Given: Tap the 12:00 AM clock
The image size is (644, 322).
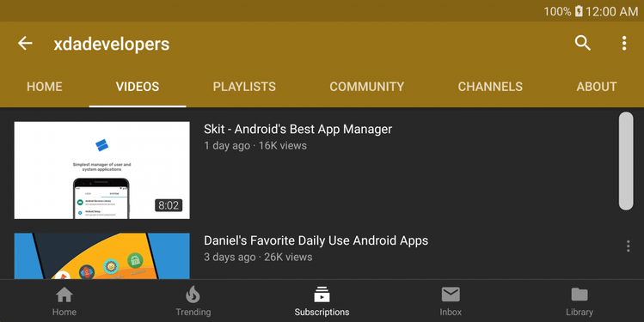Looking at the screenshot, I should tap(611, 11).
